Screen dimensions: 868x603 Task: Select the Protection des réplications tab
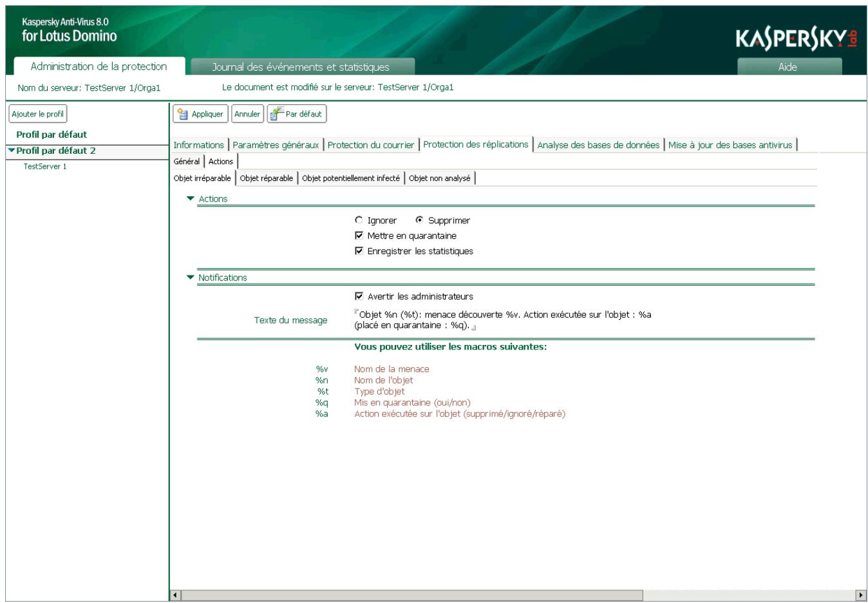(476, 144)
